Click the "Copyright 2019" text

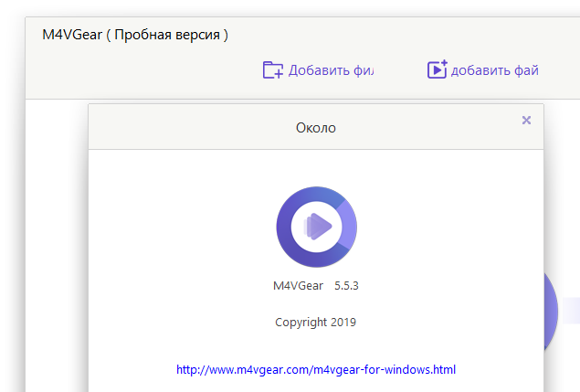click(315, 322)
